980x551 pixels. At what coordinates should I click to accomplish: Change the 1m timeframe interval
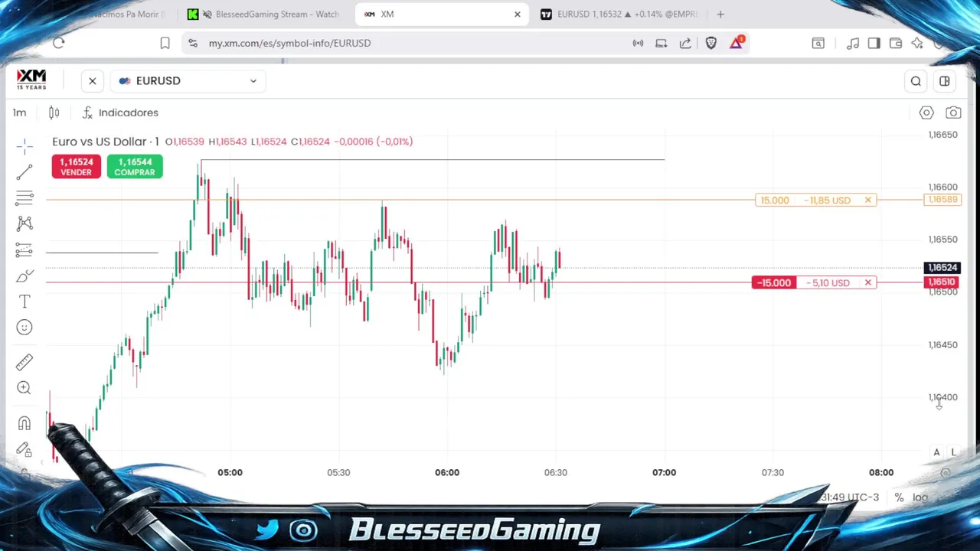[19, 112]
